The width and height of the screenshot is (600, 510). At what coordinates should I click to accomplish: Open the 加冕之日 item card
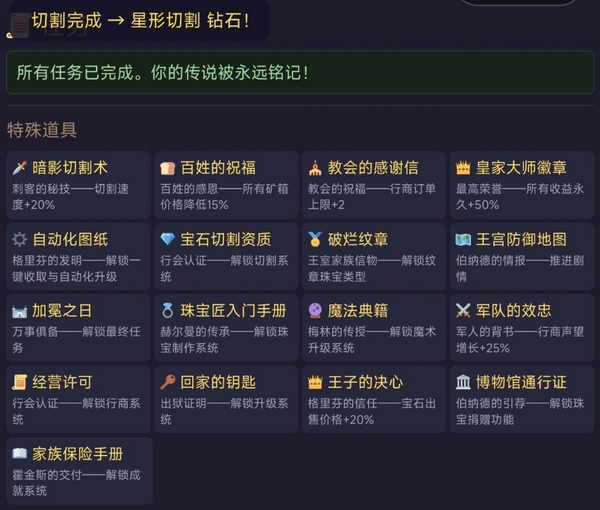[76, 328]
